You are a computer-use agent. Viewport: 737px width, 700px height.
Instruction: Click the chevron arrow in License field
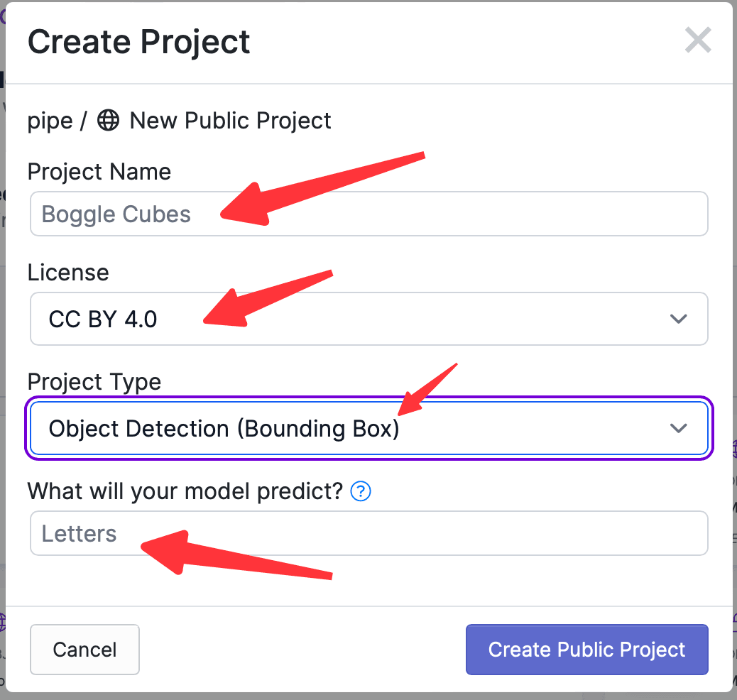(x=678, y=319)
